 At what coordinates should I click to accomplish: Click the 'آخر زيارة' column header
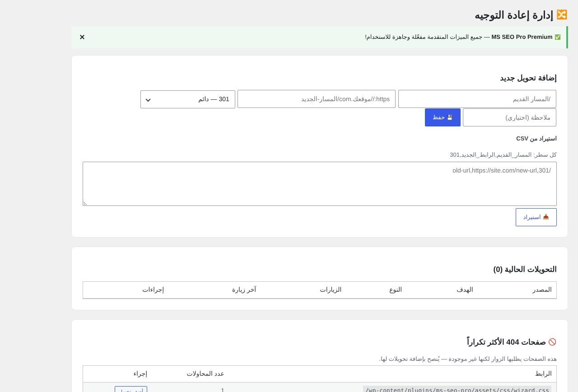tap(244, 290)
